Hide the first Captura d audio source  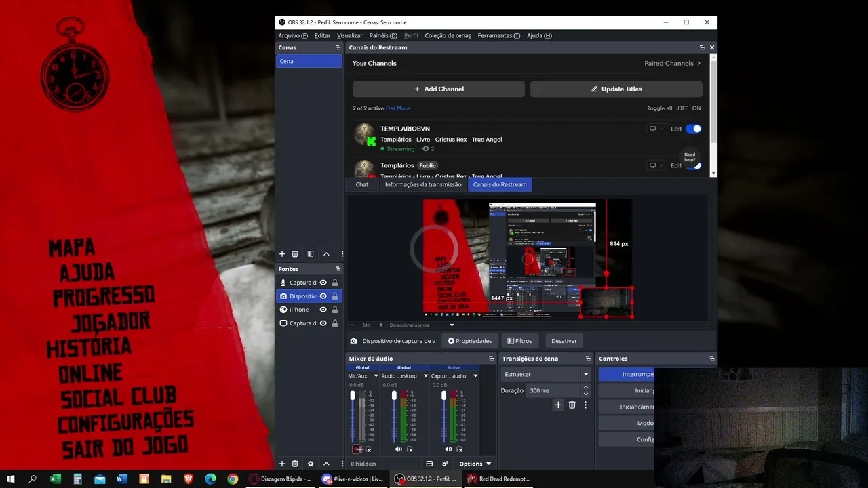point(323,283)
